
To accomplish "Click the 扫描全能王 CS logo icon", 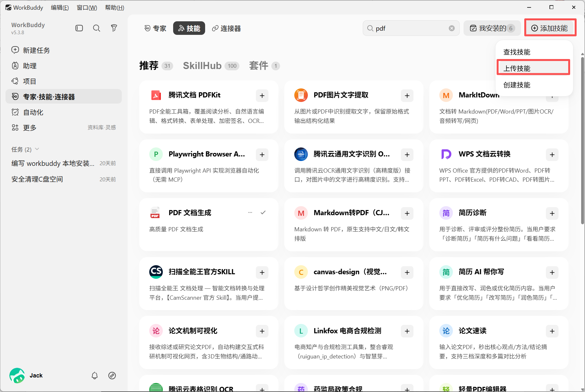I will pyautogui.click(x=156, y=272).
